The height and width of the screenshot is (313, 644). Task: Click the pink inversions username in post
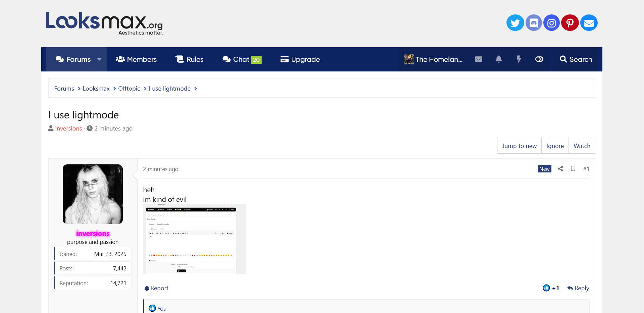[93, 233]
